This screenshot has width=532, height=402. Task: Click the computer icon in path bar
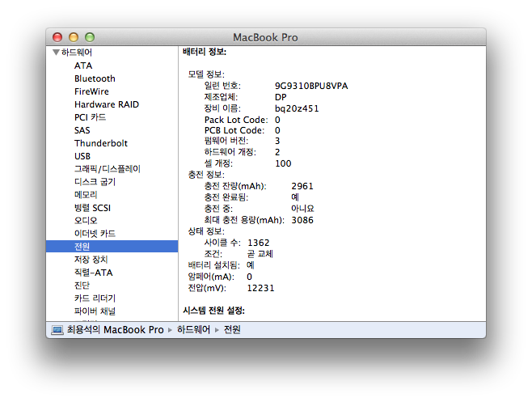[x=57, y=330]
